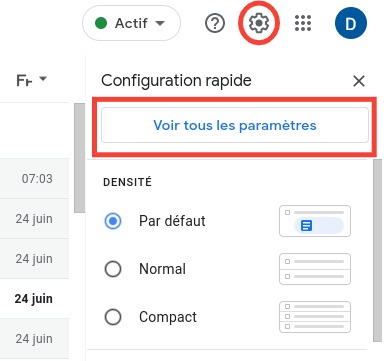Select the Normal density radio button
Screen dimensions: 384x361
113,269
